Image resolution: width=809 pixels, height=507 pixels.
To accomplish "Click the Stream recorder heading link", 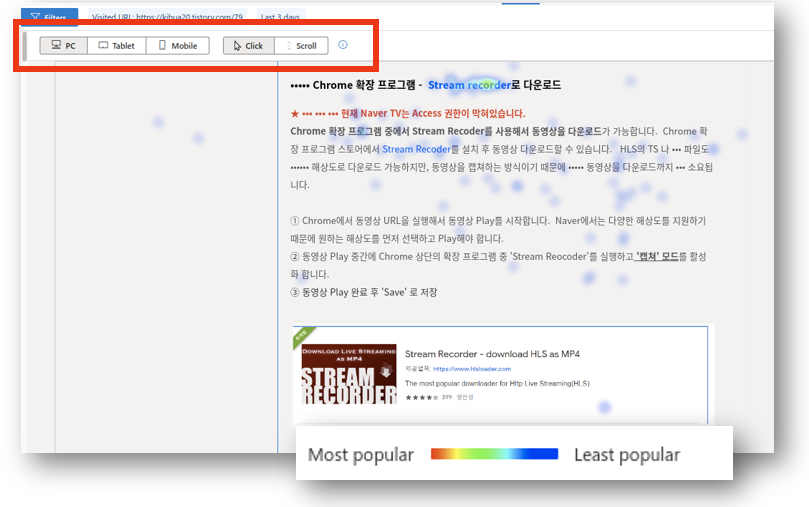I will point(469,85).
